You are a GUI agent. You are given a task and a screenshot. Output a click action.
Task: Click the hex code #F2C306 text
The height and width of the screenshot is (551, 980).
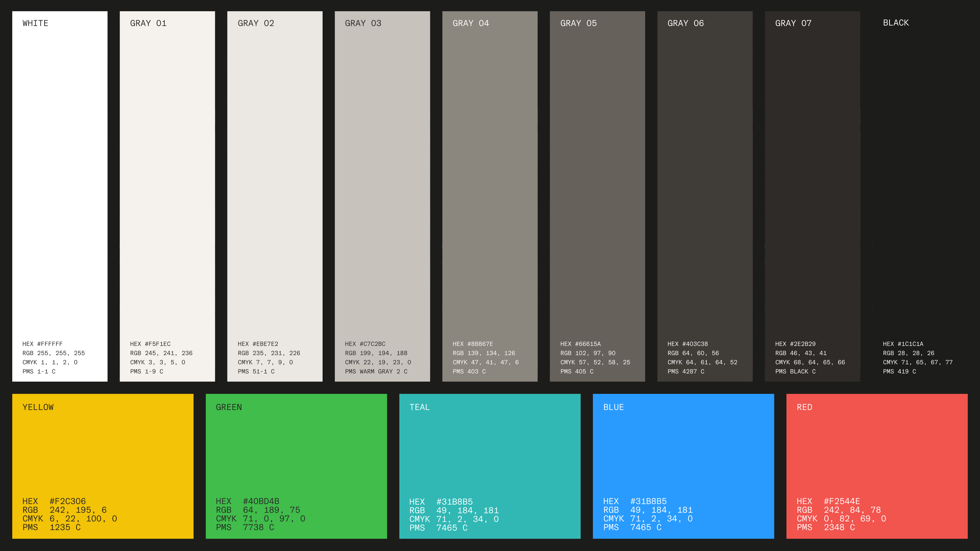coord(68,501)
